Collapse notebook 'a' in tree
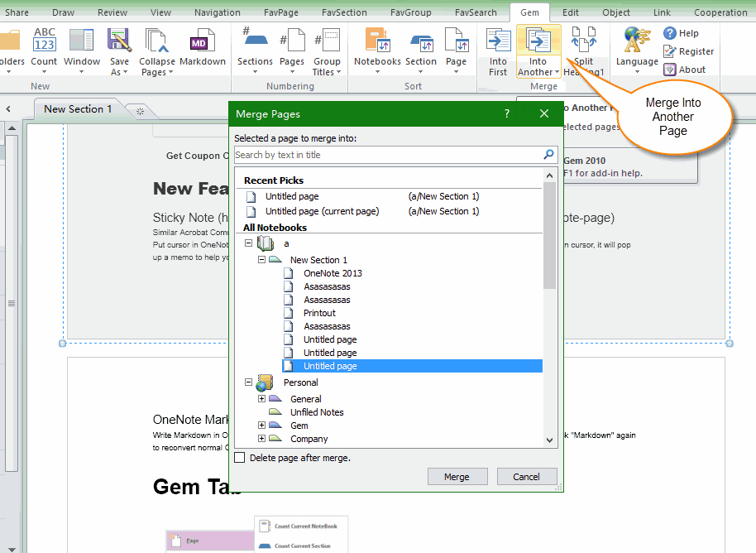Image resolution: width=756 pixels, height=553 pixels. tap(248, 243)
